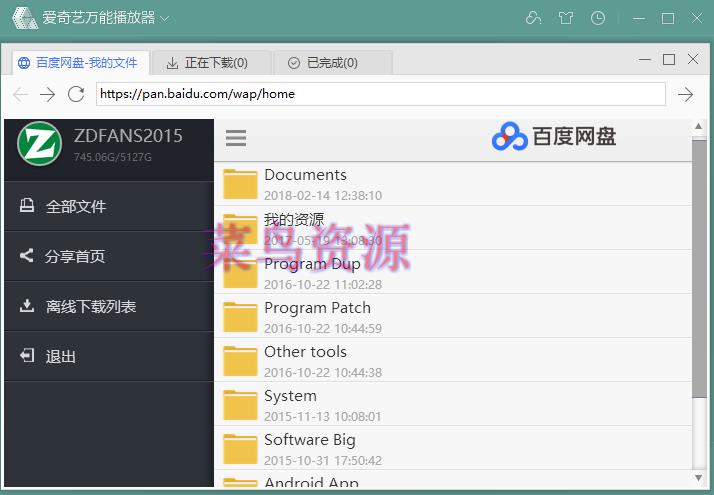
Task: Reload the page with the refresh icon
Action: point(76,94)
